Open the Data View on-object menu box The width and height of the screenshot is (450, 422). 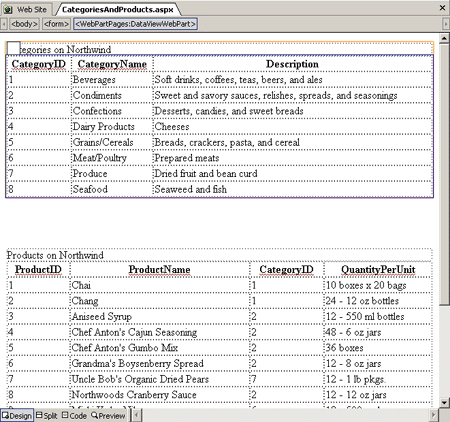(14, 48)
